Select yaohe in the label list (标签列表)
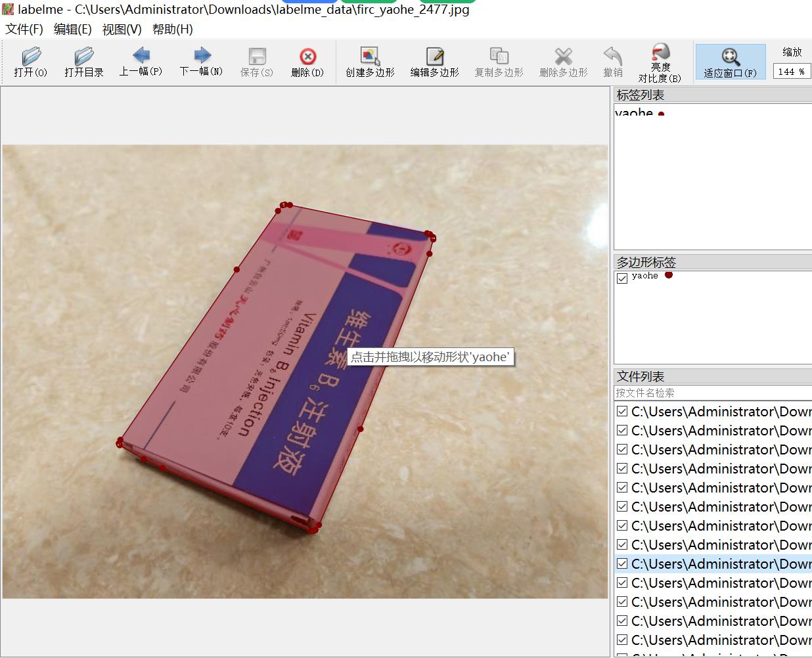 [635, 113]
